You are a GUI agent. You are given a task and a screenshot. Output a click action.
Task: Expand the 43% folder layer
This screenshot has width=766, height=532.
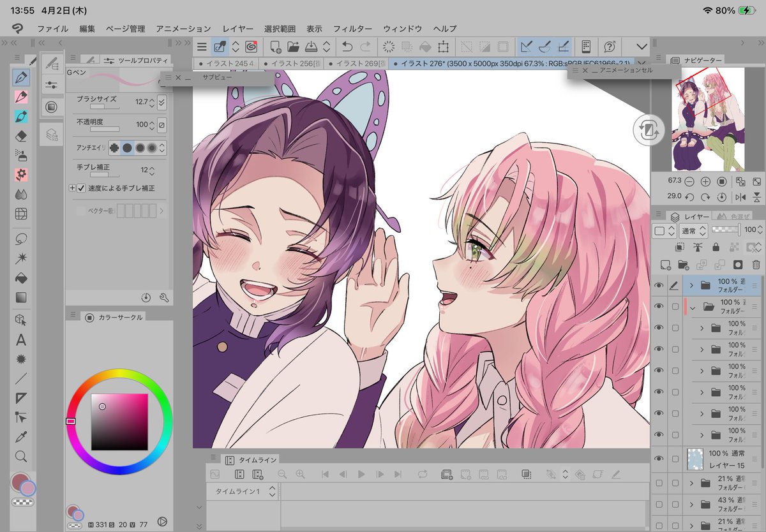click(x=691, y=505)
